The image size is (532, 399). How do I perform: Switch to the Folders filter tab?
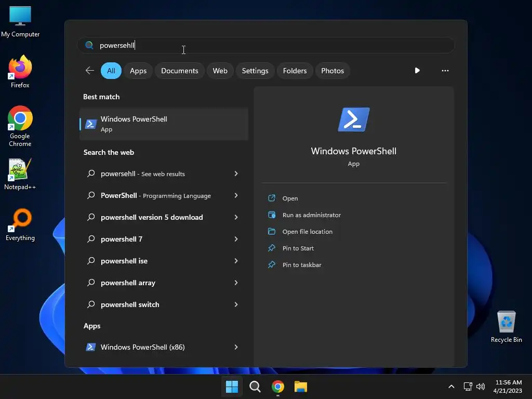pos(295,71)
